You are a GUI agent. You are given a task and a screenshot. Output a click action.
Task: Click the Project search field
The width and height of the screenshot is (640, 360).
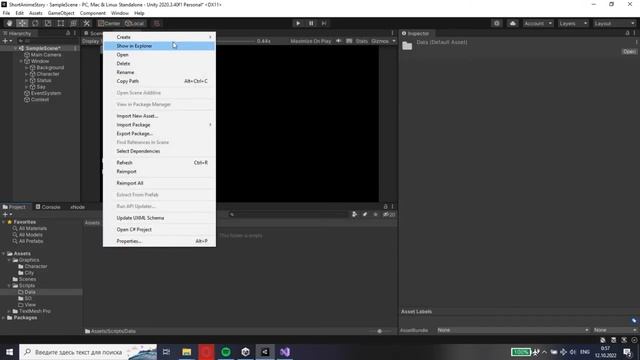pyautogui.click(x=288, y=214)
